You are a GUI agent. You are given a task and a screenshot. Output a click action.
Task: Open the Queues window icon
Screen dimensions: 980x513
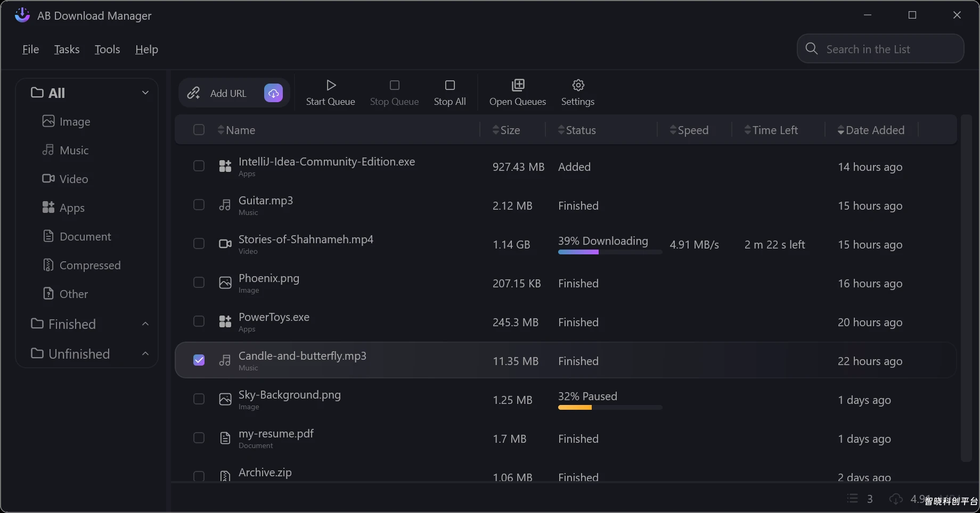click(x=518, y=85)
